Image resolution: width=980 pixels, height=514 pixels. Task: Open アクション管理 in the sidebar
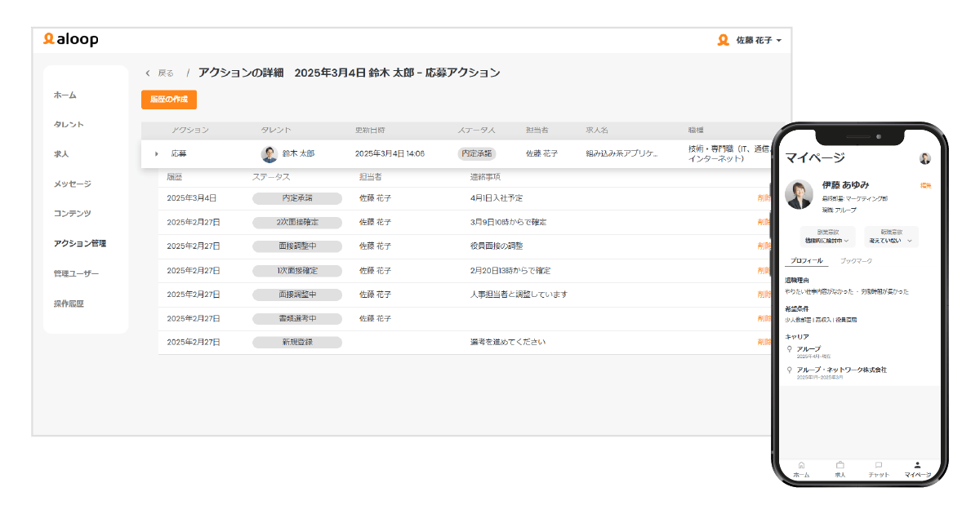(x=79, y=243)
